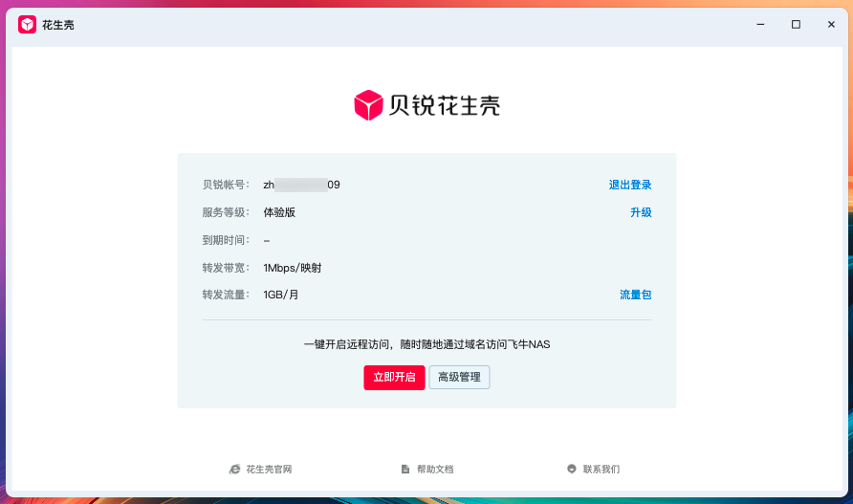Click the 帮助文档 document icon
853x504 pixels.
click(405, 470)
